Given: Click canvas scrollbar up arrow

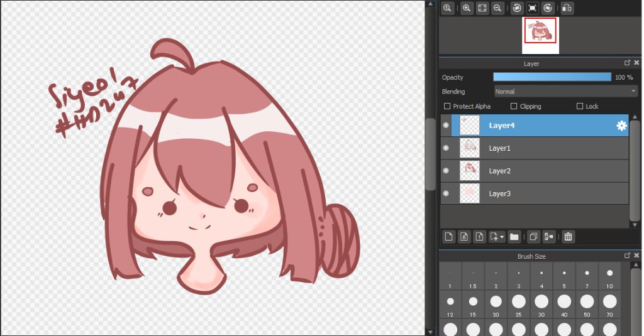Looking at the screenshot, I should pyautogui.click(x=430, y=4).
